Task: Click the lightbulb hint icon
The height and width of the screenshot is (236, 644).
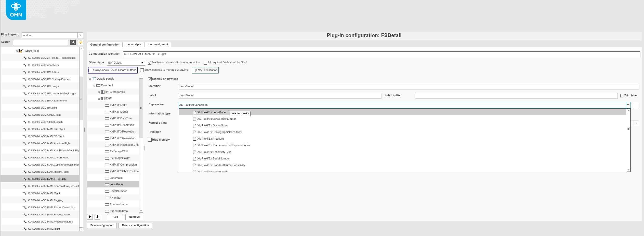Action: (x=80, y=42)
